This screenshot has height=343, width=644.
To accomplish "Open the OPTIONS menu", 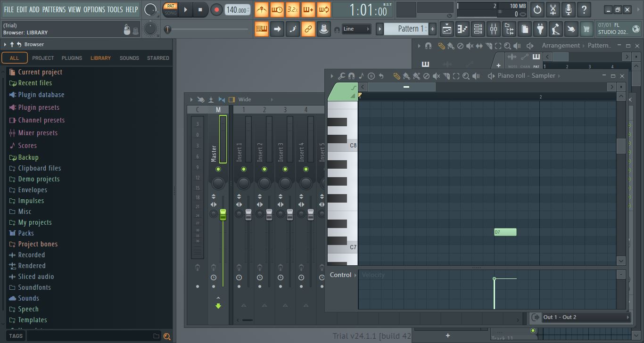I will (x=94, y=9).
